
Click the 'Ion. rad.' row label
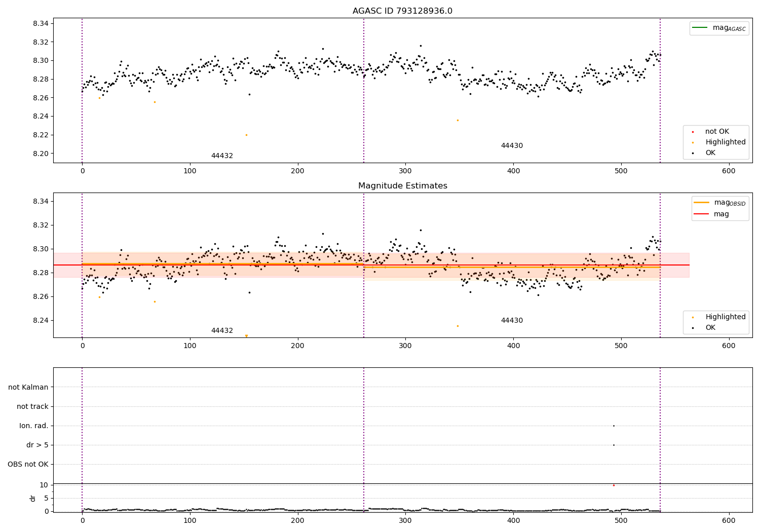tap(34, 426)
